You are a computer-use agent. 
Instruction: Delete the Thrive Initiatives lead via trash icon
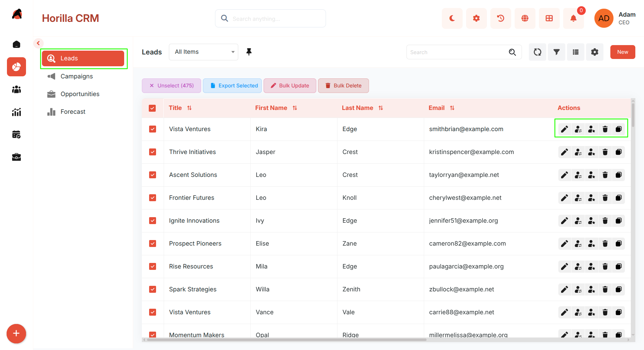605,152
